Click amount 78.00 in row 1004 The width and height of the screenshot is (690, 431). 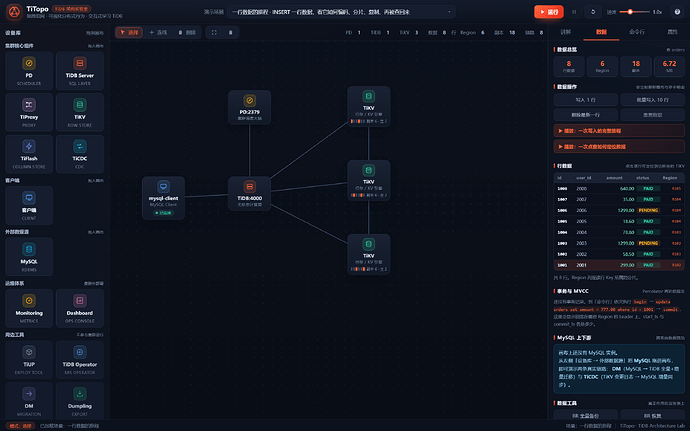click(628, 232)
